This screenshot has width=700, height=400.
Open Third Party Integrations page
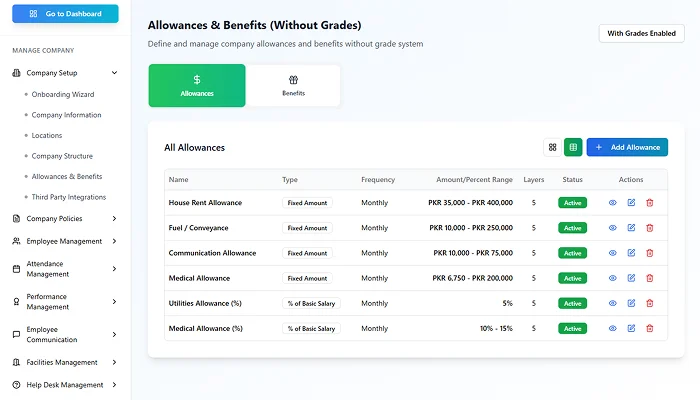68,197
